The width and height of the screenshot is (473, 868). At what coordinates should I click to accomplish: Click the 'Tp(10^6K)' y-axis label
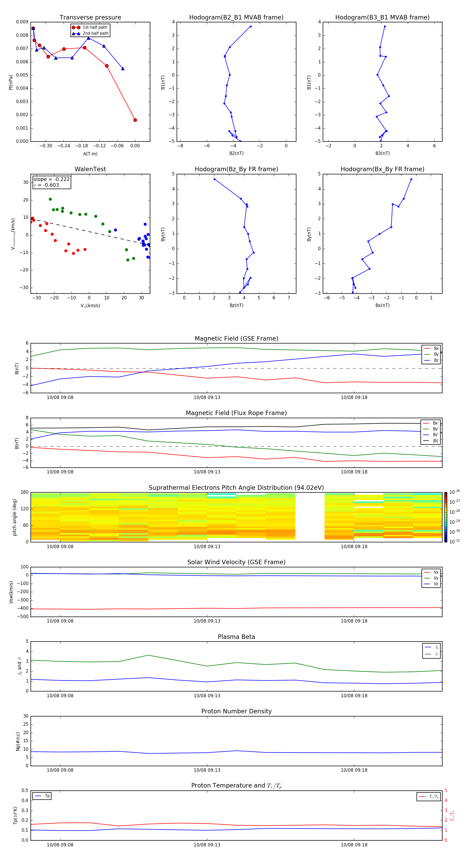[15, 815]
